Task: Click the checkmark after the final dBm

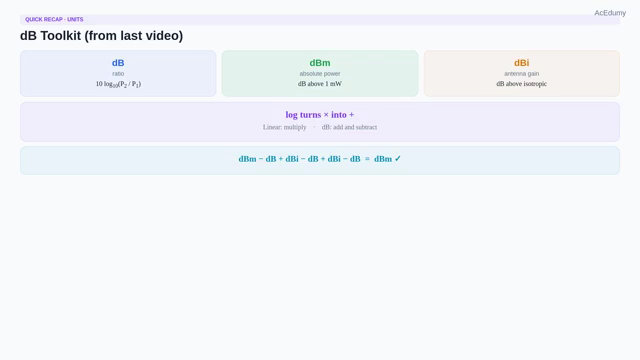Action: coord(398,159)
